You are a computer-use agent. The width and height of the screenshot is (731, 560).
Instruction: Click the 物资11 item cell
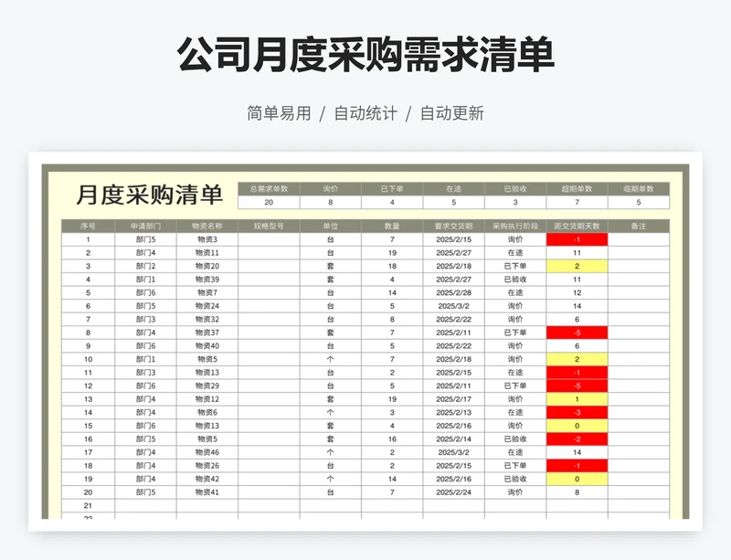point(207,253)
